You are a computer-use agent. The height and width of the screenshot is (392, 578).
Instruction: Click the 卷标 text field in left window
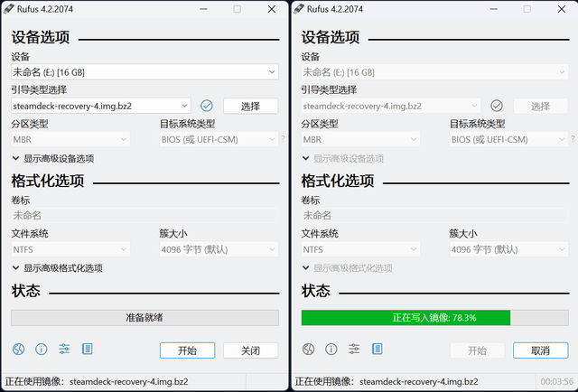(144, 215)
